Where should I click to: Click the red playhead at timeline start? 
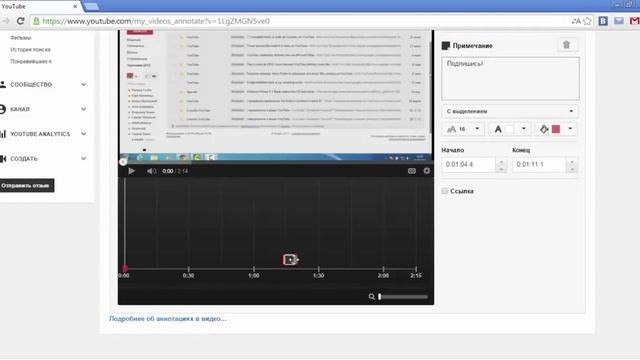click(x=125, y=268)
